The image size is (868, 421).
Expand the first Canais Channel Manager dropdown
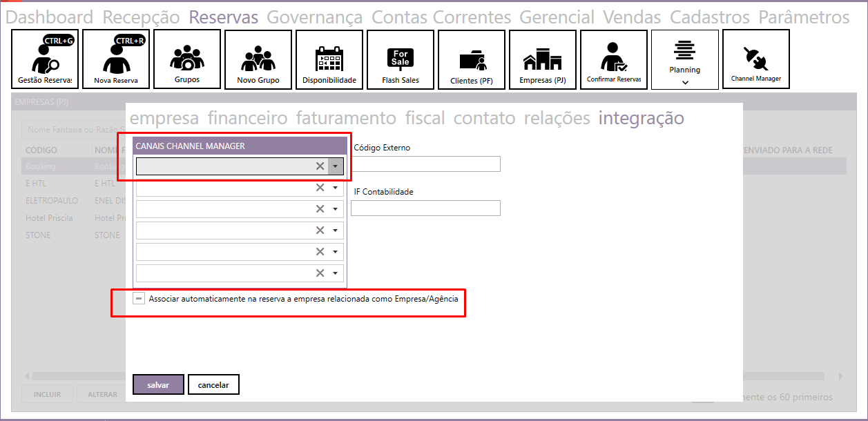click(x=336, y=166)
